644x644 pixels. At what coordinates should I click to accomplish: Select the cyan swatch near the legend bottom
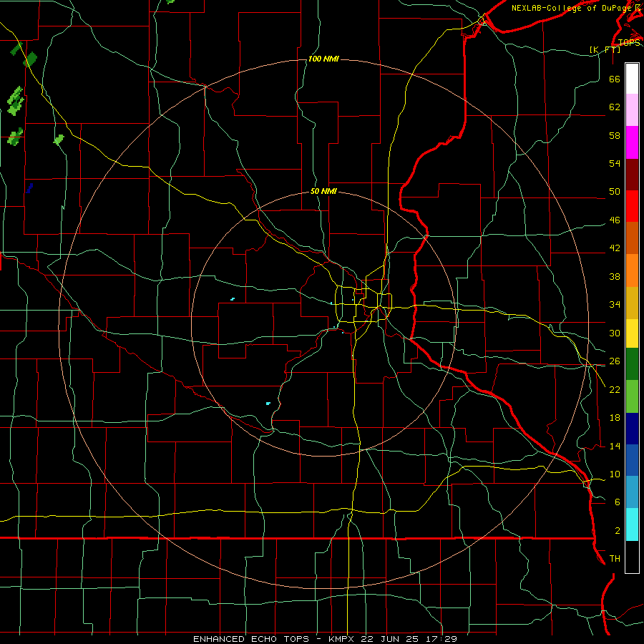tap(632, 525)
